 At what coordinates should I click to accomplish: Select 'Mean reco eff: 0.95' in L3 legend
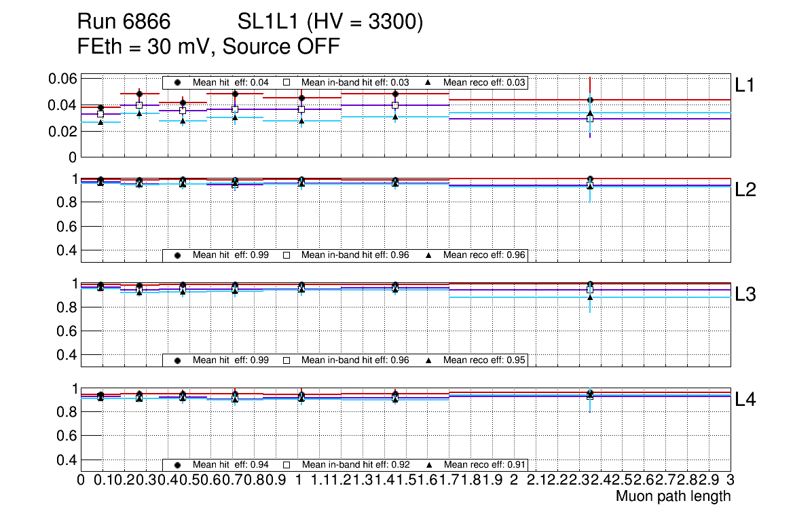485,360
